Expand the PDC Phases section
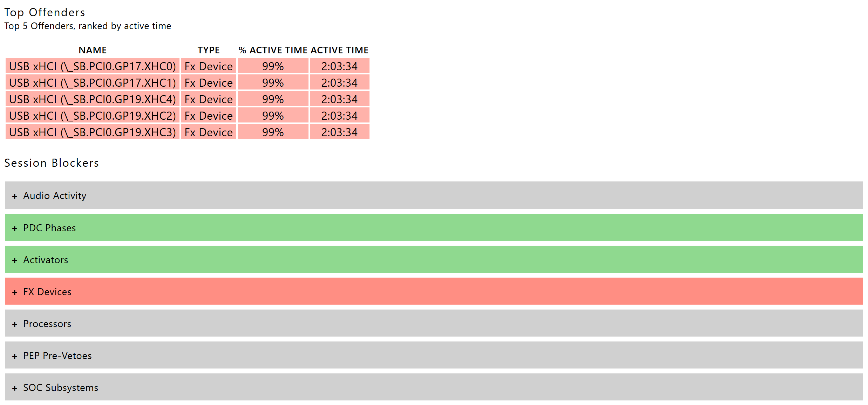The height and width of the screenshot is (405, 868). [x=49, y=228]
